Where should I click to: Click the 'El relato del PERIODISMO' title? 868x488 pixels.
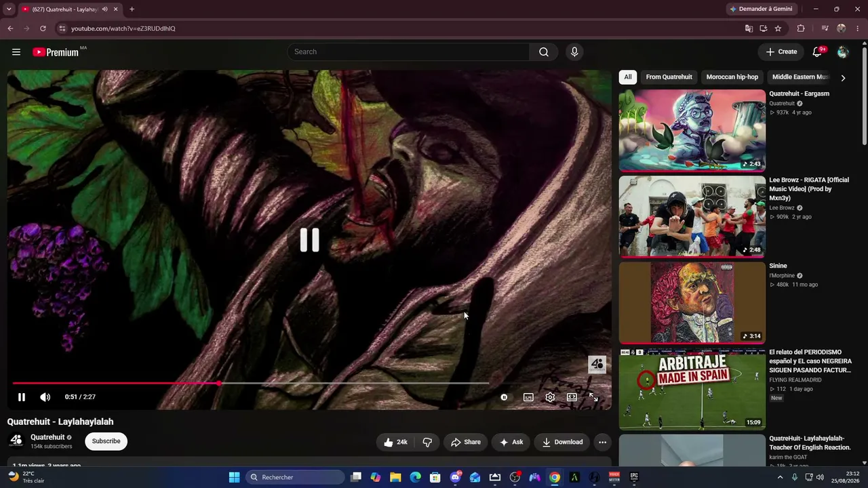click(810, 361)
